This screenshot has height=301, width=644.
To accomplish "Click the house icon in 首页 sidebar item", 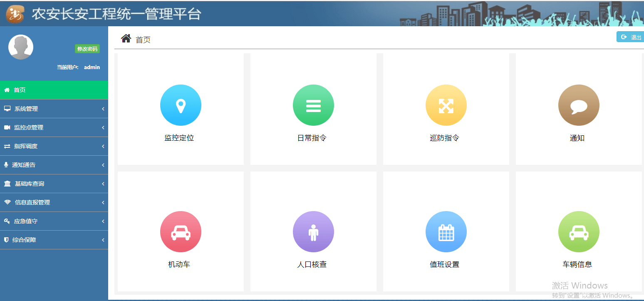I will pos(7,90).
